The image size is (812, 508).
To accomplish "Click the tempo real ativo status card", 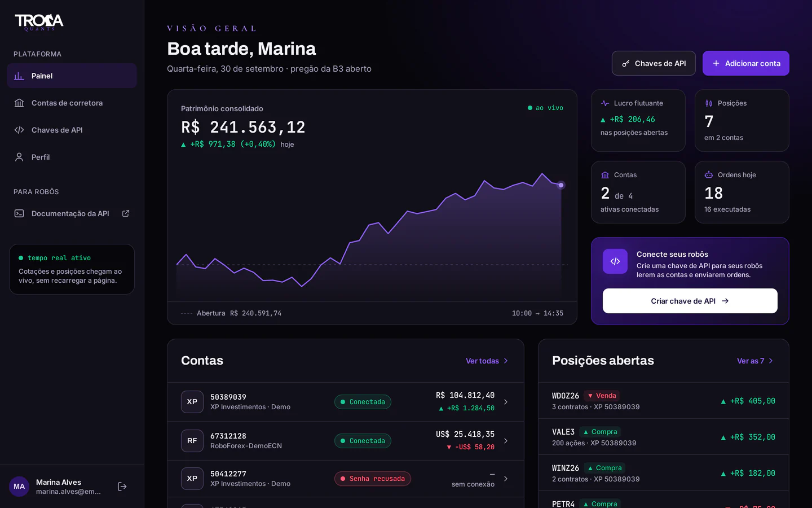I will coord(72,269).
